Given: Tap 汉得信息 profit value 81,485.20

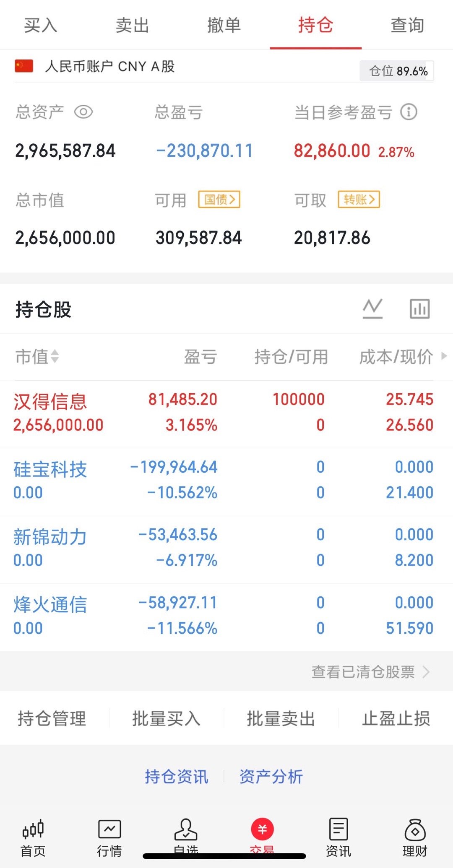Looking at the screenshot, I should click(x=183, y=399).
